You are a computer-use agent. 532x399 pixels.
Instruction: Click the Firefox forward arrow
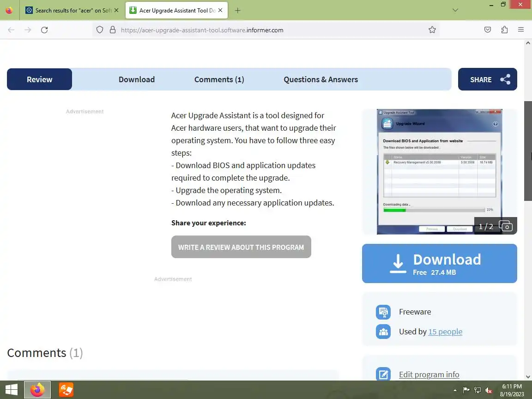[28, 30]
